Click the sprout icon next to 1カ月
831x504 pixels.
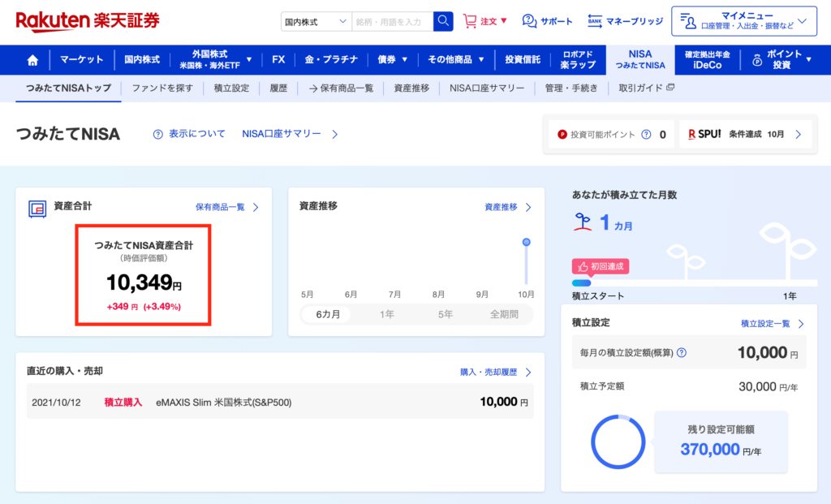click(x=583, y=222)
